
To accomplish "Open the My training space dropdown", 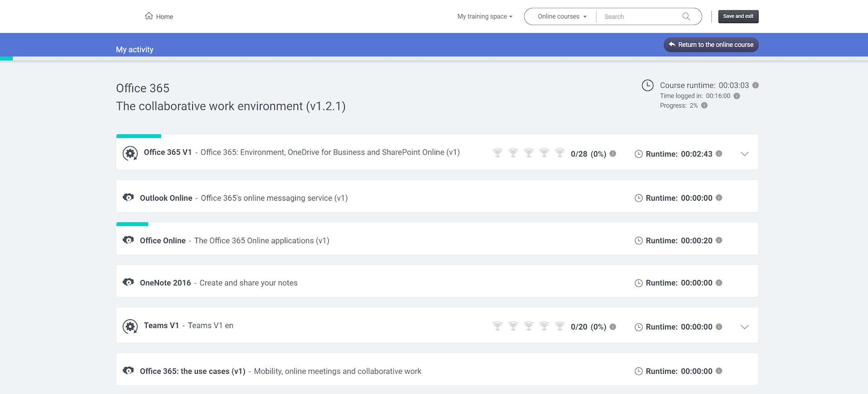I will pyautogui.click(x=485, y=16).
